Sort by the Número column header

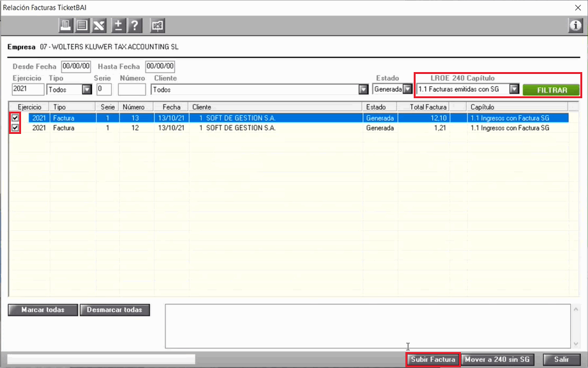[137, 107]
